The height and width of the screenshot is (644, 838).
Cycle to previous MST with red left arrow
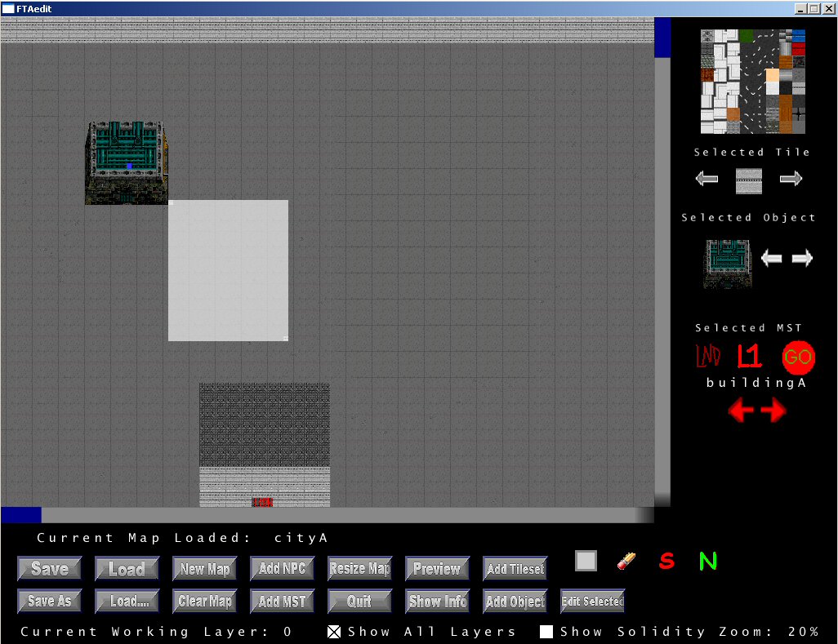(x=741, y=411)
